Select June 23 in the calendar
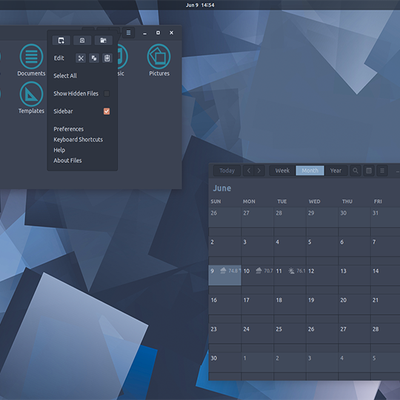This screenshot has height=400, width=400. click(x=225, y=333)
